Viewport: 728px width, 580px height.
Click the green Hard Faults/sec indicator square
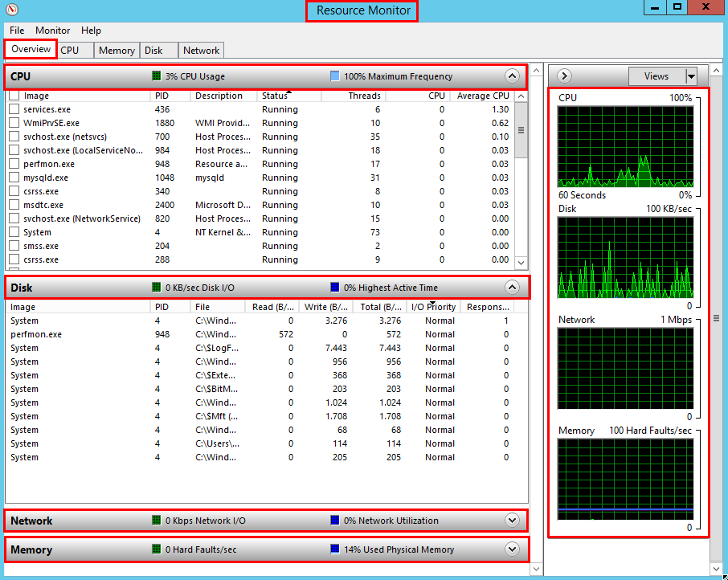click(x=157, y=549)
